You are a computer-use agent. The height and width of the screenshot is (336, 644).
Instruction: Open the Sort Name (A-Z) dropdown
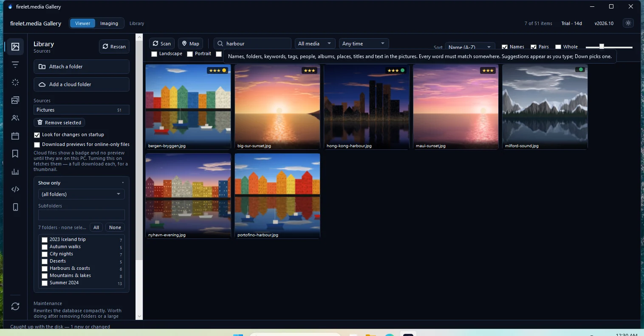470,47
